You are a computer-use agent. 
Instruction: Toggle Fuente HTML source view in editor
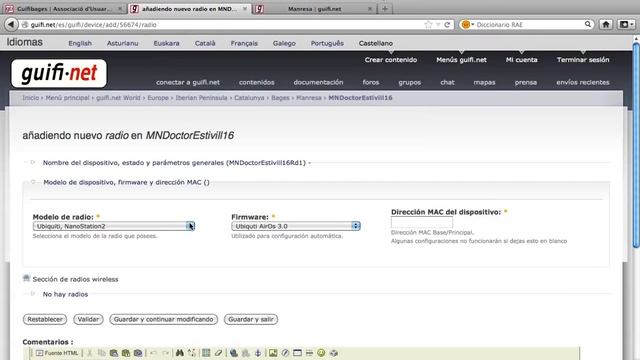coord(57,353)
